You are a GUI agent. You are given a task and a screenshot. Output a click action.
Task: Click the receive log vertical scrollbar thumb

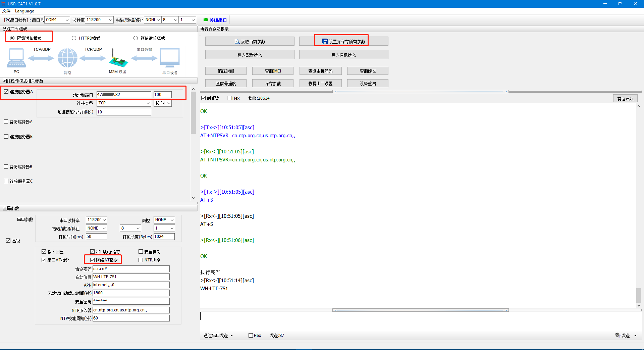point(639,295)
